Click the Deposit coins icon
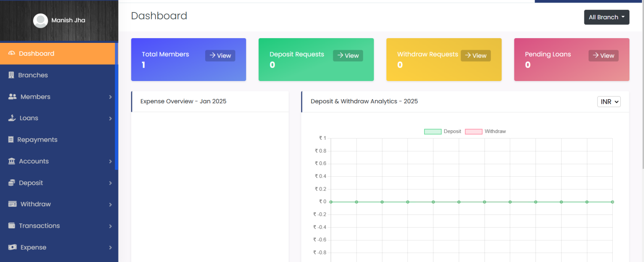Image resolution: width=644 pixels, height=262 pixels. (12, 183)
